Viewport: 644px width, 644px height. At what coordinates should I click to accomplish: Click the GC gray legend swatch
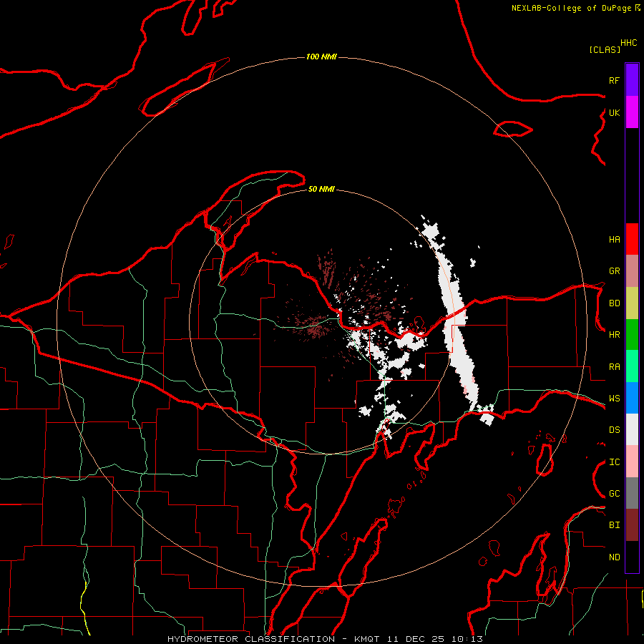tap(632, 493)
